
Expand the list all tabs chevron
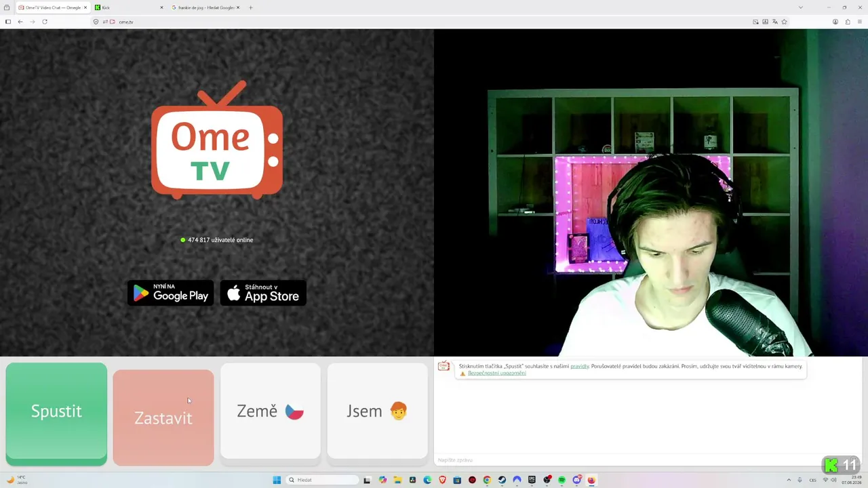tap(801, 7)
